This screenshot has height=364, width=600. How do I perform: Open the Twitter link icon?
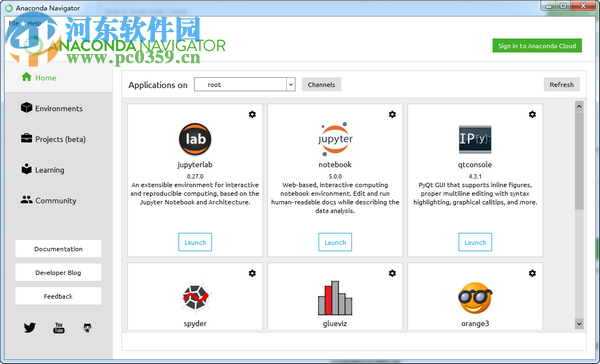(29, 328)
